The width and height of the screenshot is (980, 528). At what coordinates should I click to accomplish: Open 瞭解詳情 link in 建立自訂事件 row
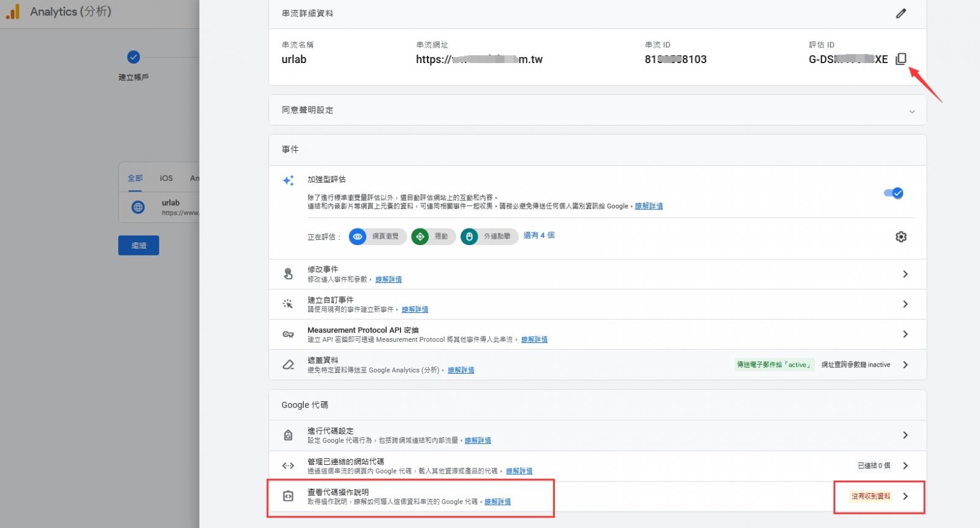415,309
